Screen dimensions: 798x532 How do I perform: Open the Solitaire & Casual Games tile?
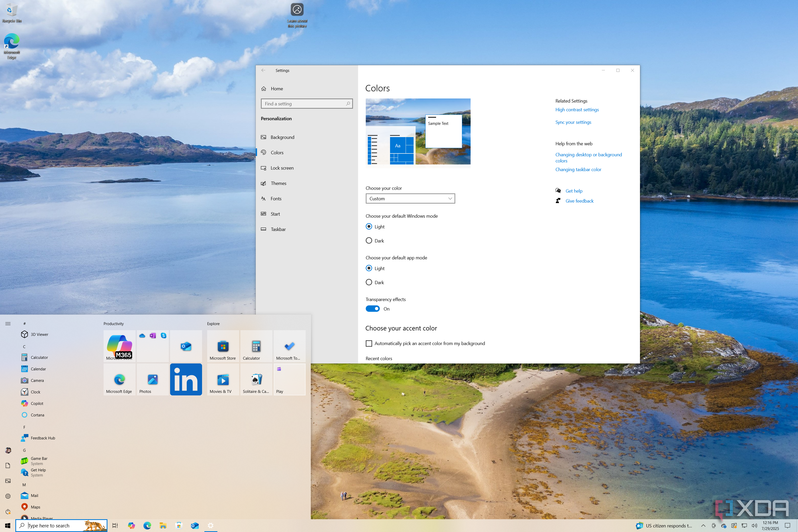(x=256, y=379)
